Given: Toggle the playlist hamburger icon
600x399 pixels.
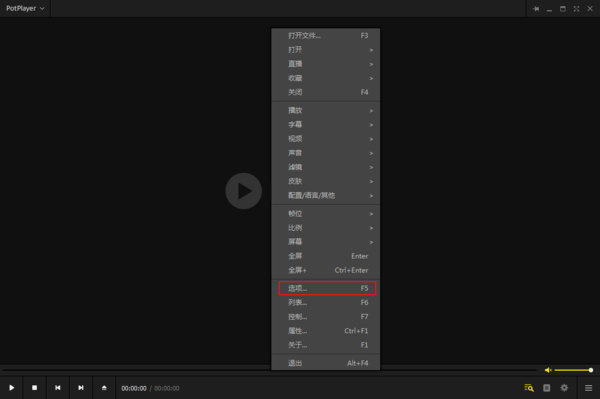Looking at the screenshot, I should 589,388.
